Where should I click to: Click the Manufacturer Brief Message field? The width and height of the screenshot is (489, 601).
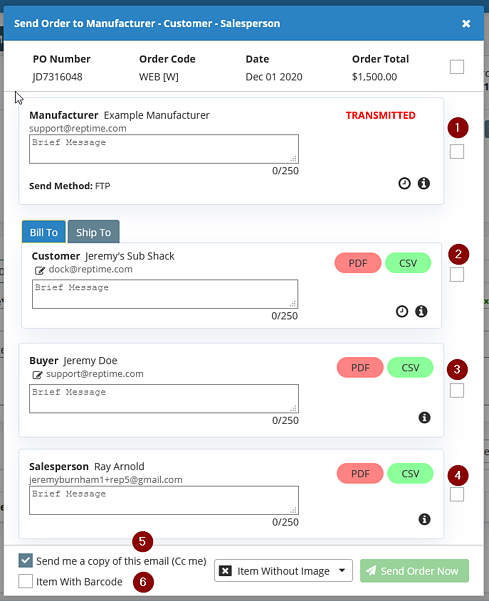164,149
